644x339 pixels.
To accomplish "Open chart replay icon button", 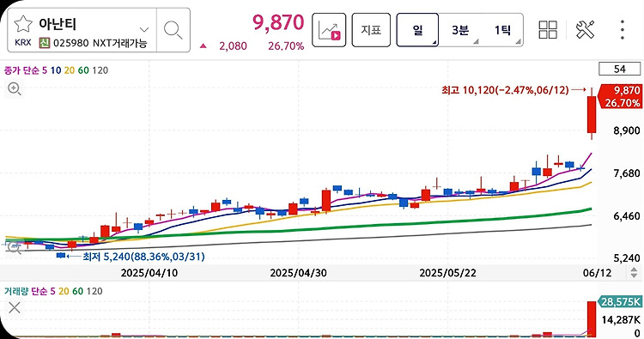I will point(329,30).
